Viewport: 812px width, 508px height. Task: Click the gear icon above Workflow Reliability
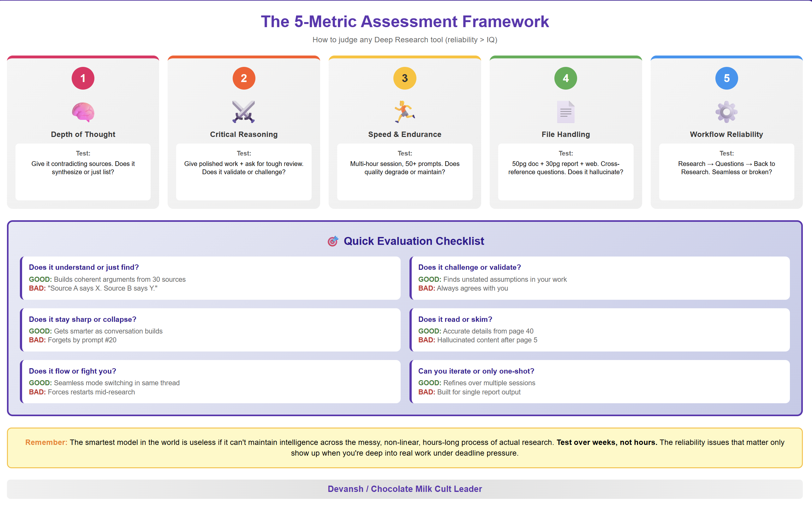click(x=726, y=112)
